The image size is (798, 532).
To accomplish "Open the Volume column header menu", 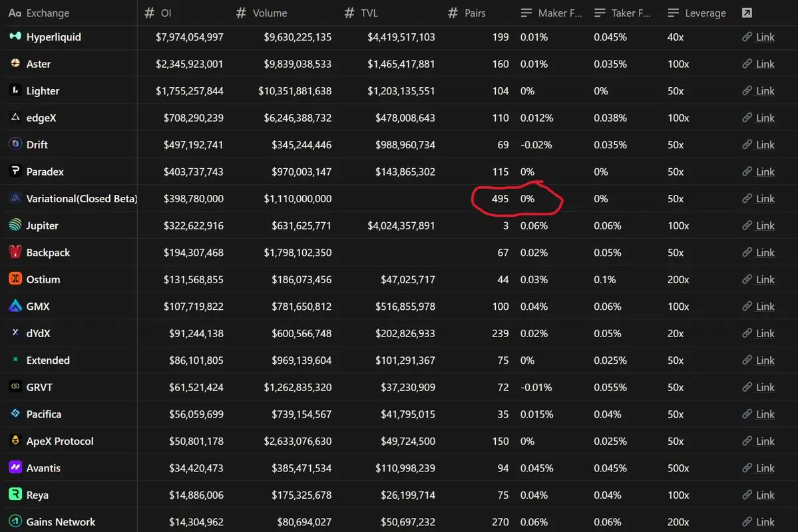I will pyautogui.click(x=262, y=13).
